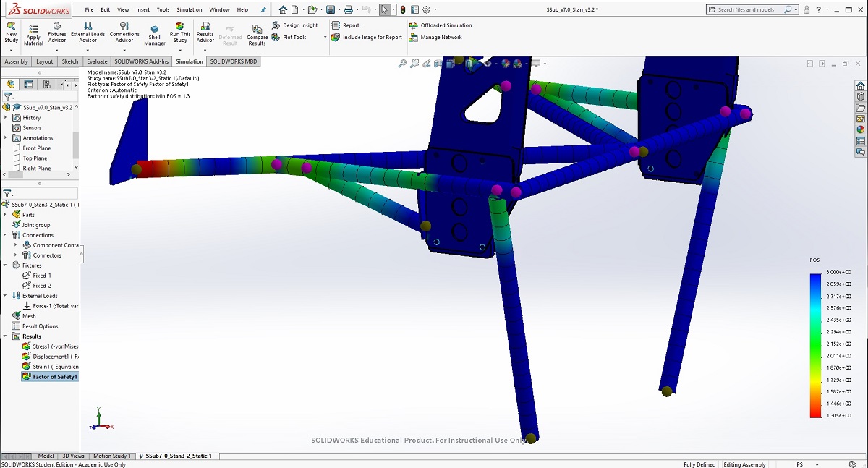Open the Connections Advisor
The width and height of the screenshot is (868, 468).
124,33
